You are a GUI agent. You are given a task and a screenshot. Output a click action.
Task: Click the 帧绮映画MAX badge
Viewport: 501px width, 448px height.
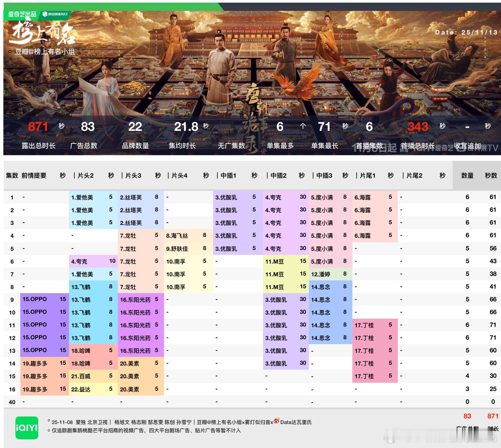click(55, 14)
